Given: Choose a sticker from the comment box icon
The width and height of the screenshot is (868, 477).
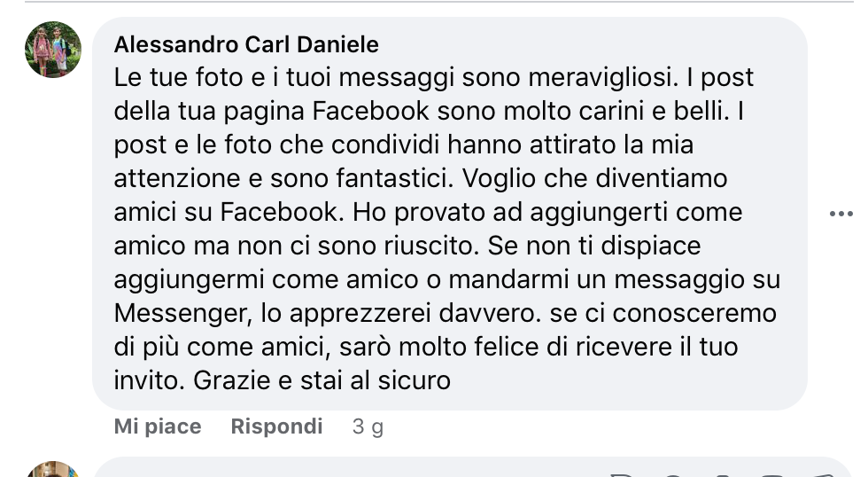Looking at the screenshot, I should click(822, 475).
